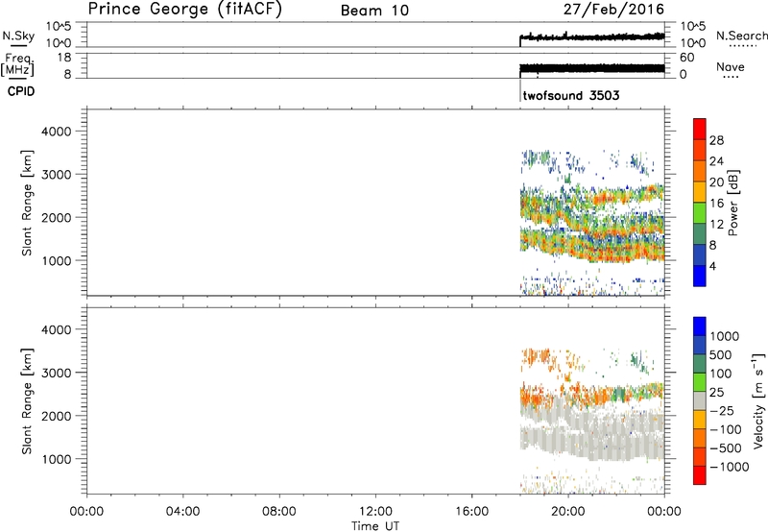Image resolution: width=768 pixels, height=532 pixels.
Task: Click the gray segment of velocity colorbar
Action: click(x=700, y=400)
